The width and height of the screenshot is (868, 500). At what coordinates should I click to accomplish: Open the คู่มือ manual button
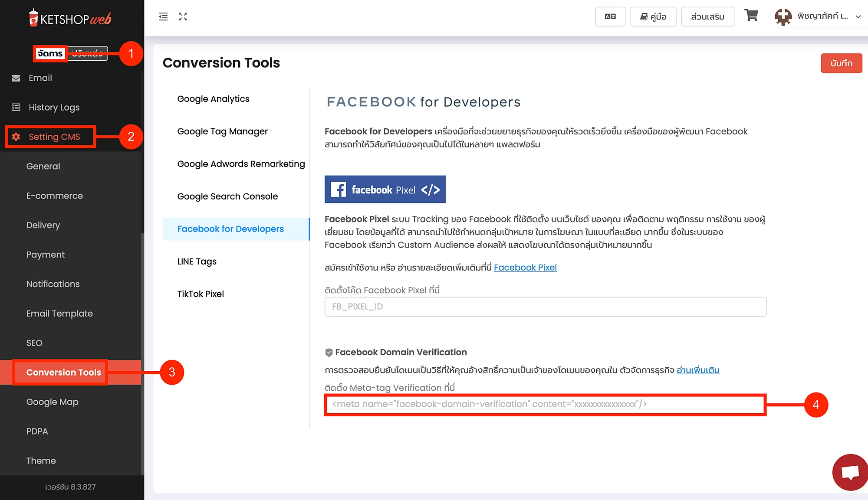[x=653, y=16]
